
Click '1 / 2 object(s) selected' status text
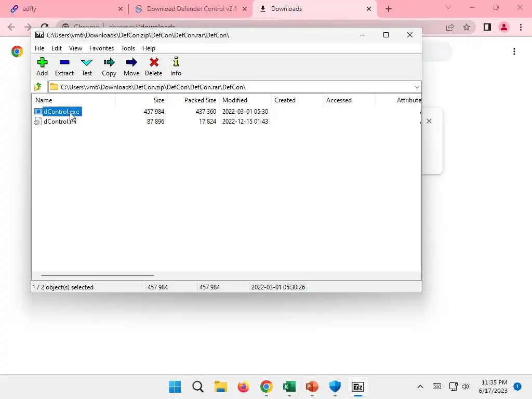[x=63, y=287]
